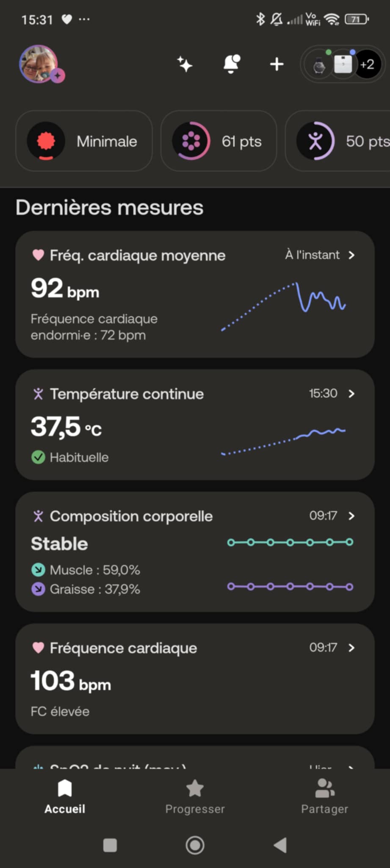Screen dimensions: 390x868
Task: Open connected devices watch icon
Action: (x=319, y=65)
